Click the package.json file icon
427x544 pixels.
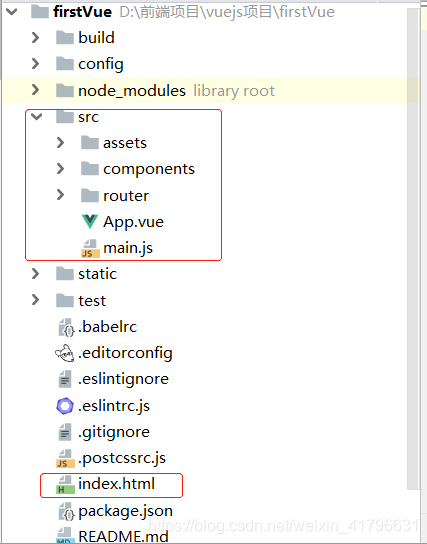click(x=66, y=511)
